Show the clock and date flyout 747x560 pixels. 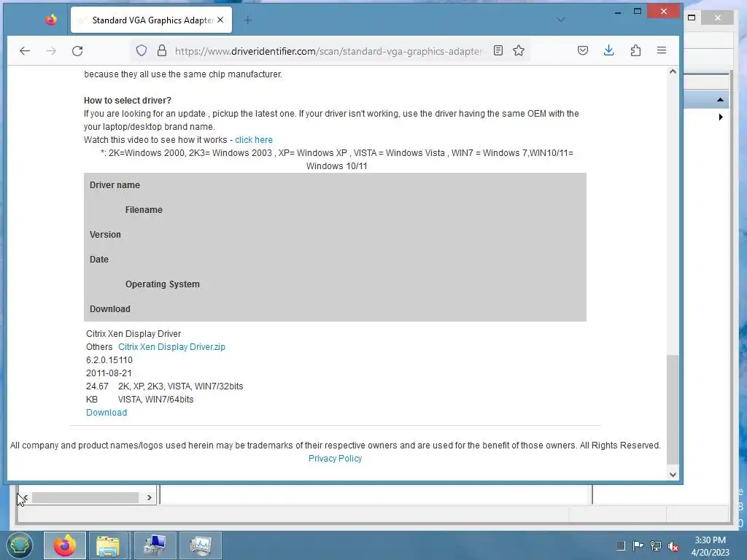(710, 545)
